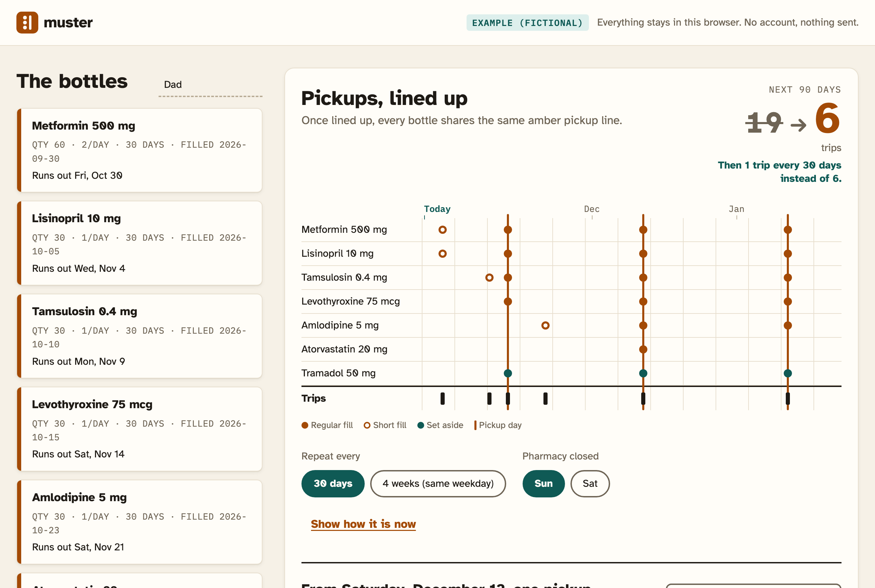Click Tramadol set-aside dot on first pickup line
Viewport: 875px width, 588px height.
pos(508,373)
